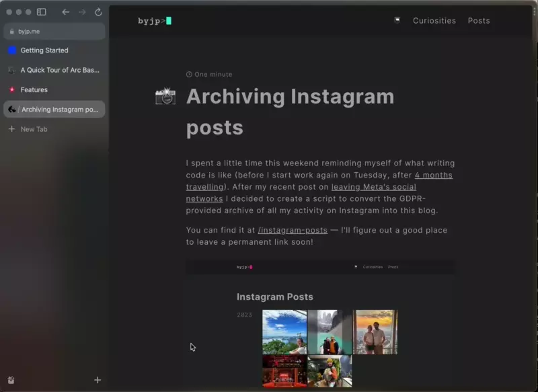Go forward using the forward arrow
Viewport: 538px width, 392px height.
82,12
